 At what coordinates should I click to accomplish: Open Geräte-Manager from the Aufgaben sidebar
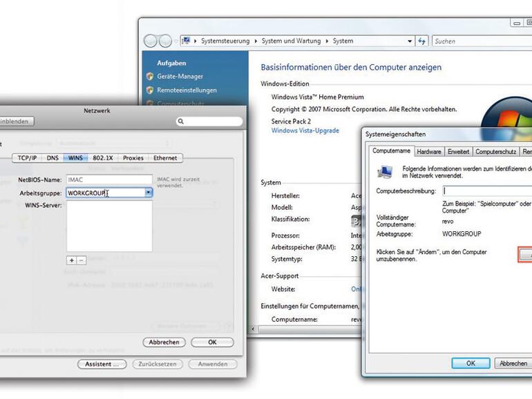coord(180,76)
